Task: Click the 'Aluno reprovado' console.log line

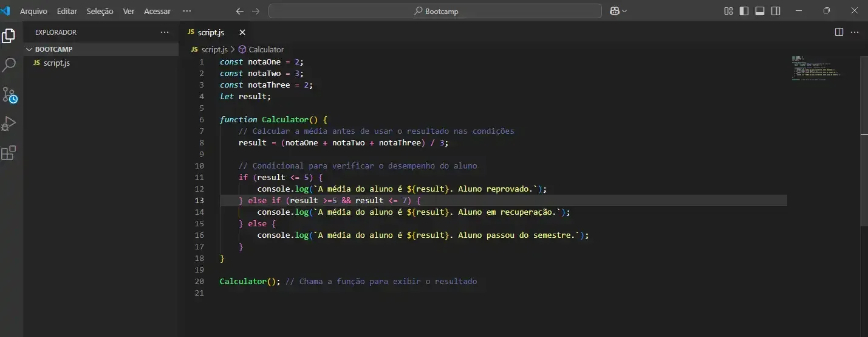Action: (x=402, y=189)
